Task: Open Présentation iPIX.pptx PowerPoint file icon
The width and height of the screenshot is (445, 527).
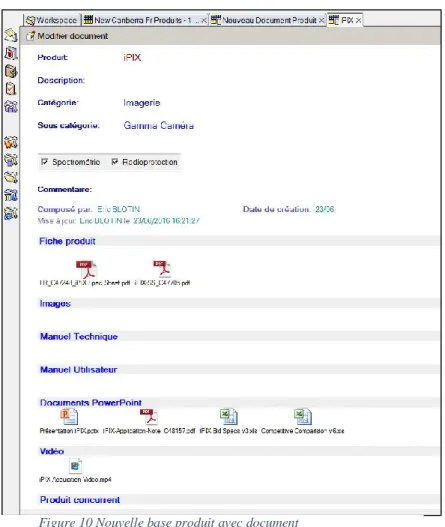Action: pos(69,417)
